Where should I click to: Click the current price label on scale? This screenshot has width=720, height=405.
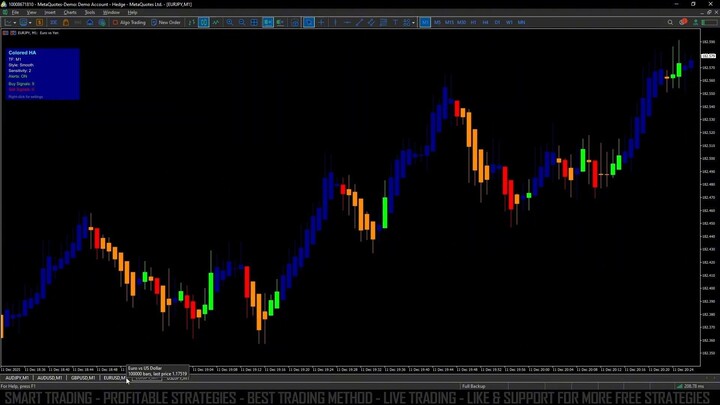pos(708,56)
